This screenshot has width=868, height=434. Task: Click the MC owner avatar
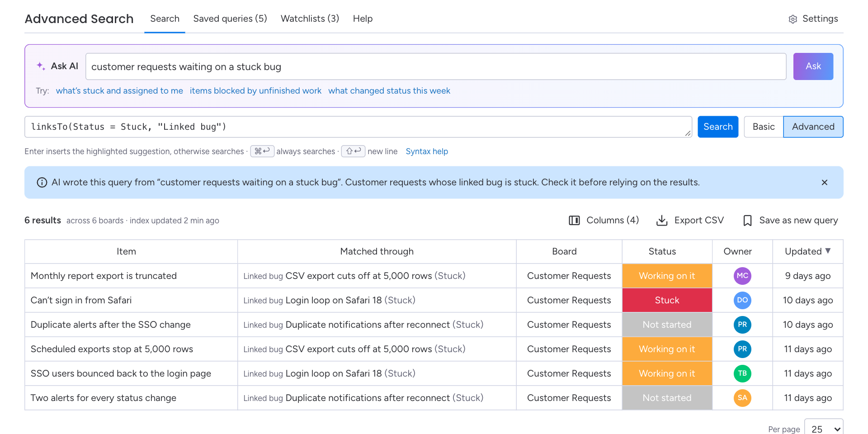[x=742, y=276]
